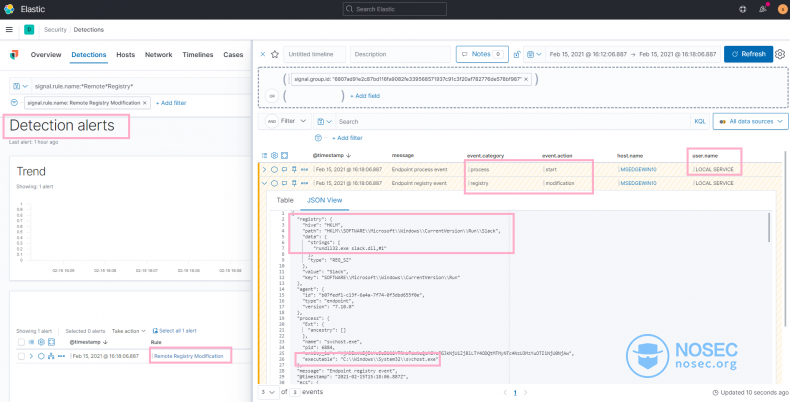Screen dimensions: 790x402
Task: Click host MSEDGEWIN10 on process event row
Action: click(x=639, y=169)
